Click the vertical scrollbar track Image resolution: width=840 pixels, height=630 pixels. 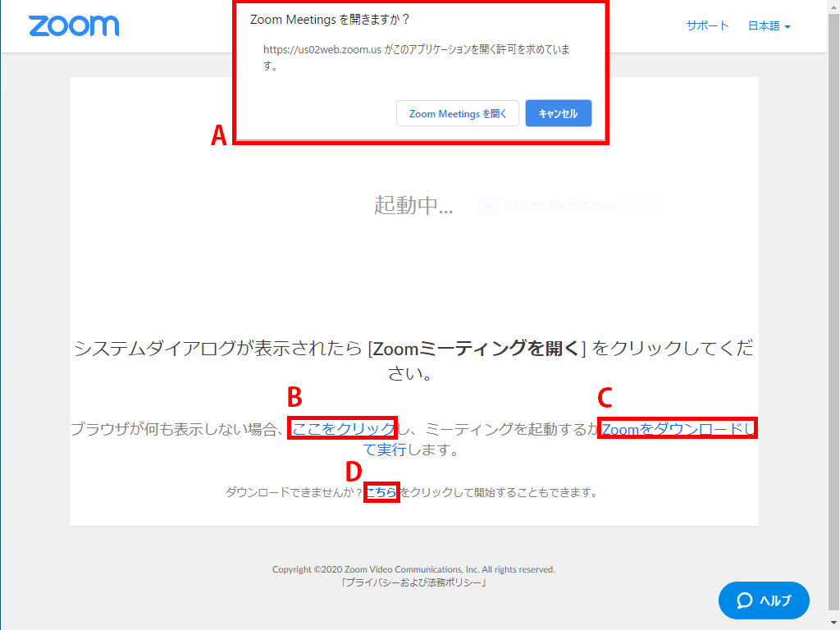pyautogui.click(x=833, y=315)
